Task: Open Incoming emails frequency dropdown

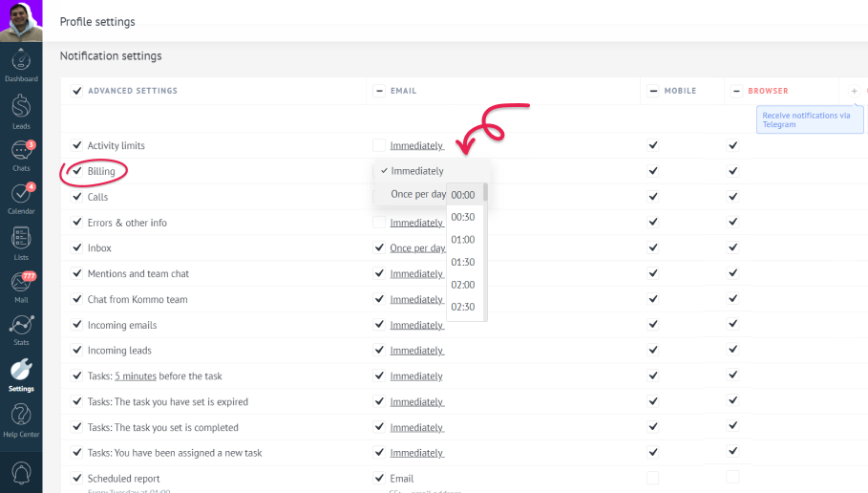Action: [417, 325]
